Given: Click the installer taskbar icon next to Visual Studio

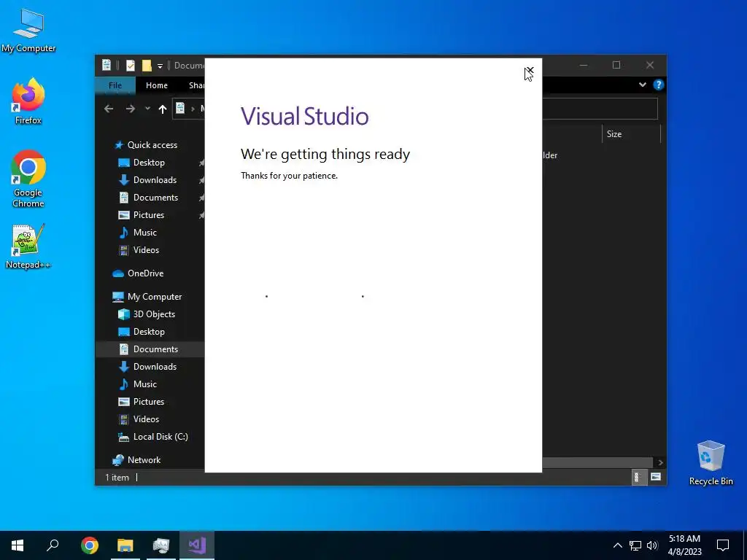Looking at the screenshot, I should (x=161, y=545).
